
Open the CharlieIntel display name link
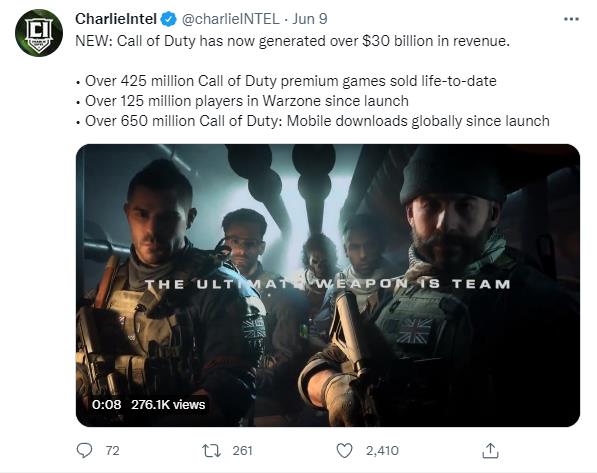tap(116, 19)
